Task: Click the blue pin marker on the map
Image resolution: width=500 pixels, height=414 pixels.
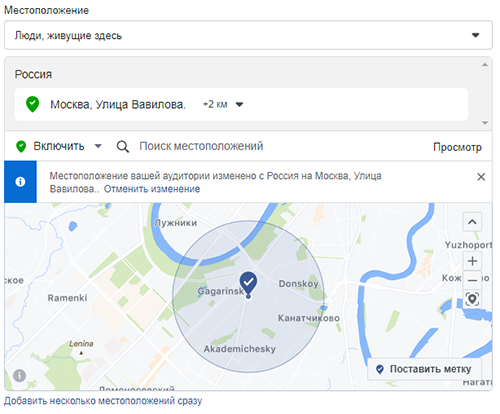Action: 248,284
